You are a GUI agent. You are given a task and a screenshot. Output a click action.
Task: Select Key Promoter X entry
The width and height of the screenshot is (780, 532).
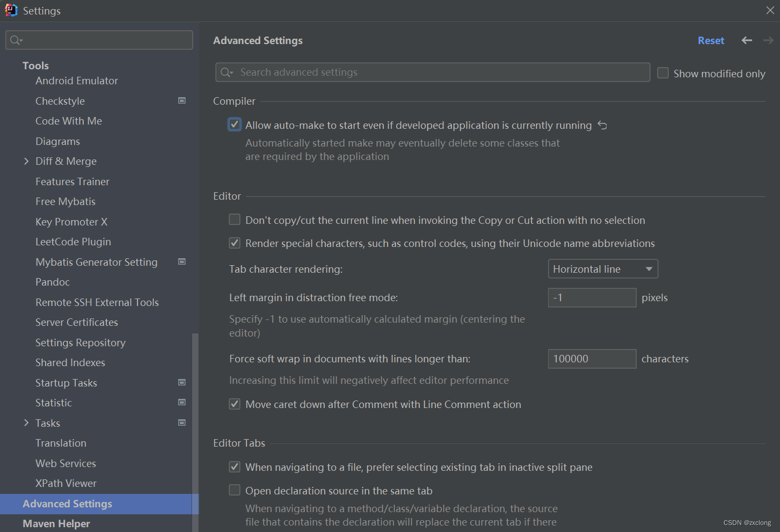(71, 222)
